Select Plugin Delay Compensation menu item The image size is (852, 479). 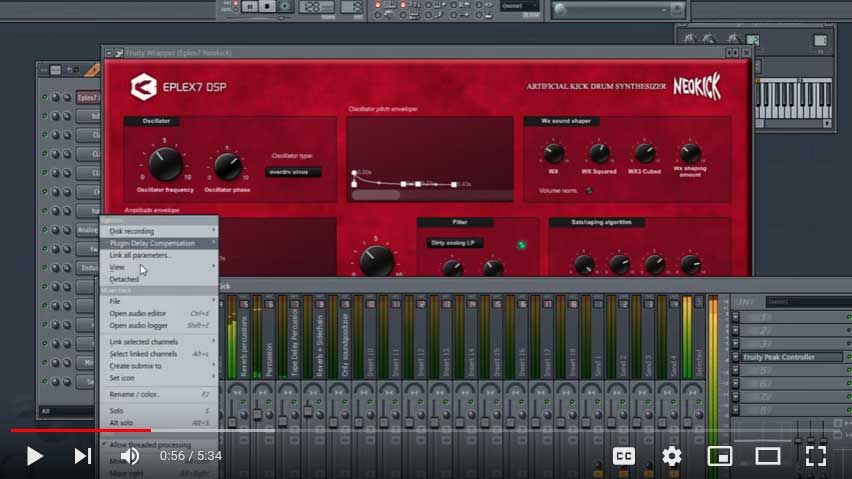pos(159,243)
